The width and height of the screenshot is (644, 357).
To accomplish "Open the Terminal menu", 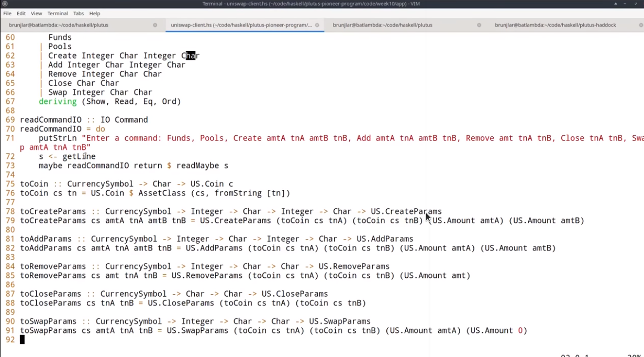I will (x=58, y=14).
